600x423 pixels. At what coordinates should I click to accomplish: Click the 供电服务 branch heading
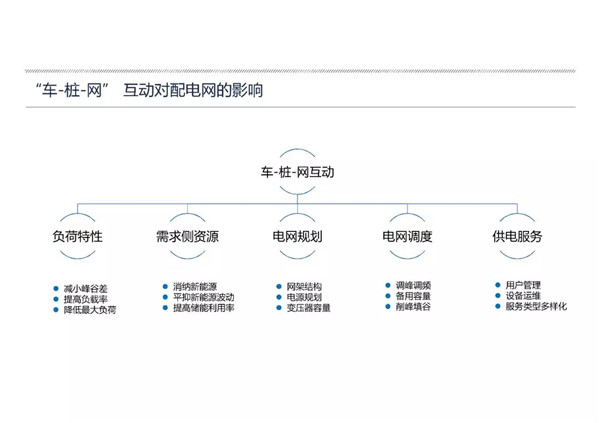pyautogui.click(x=517, y=237)
